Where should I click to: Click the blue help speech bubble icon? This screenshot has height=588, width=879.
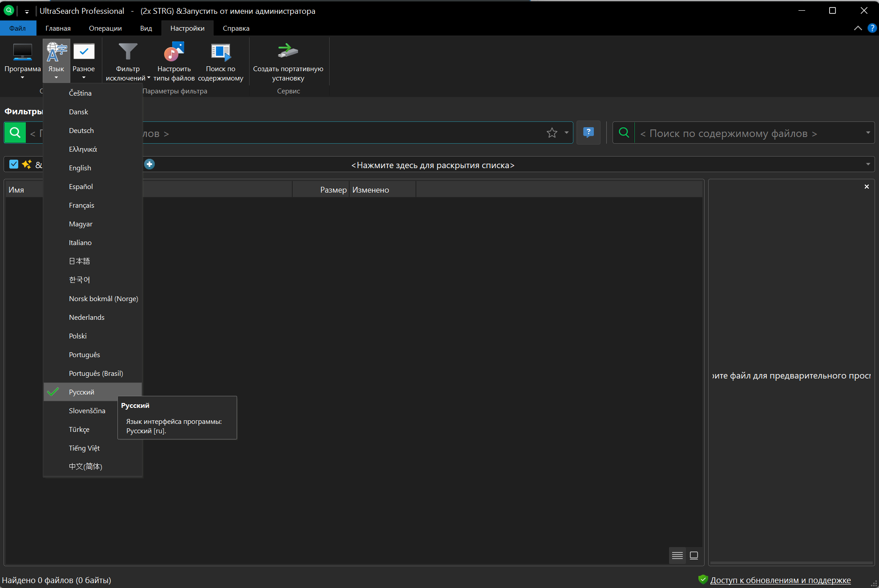pos(589,133)
